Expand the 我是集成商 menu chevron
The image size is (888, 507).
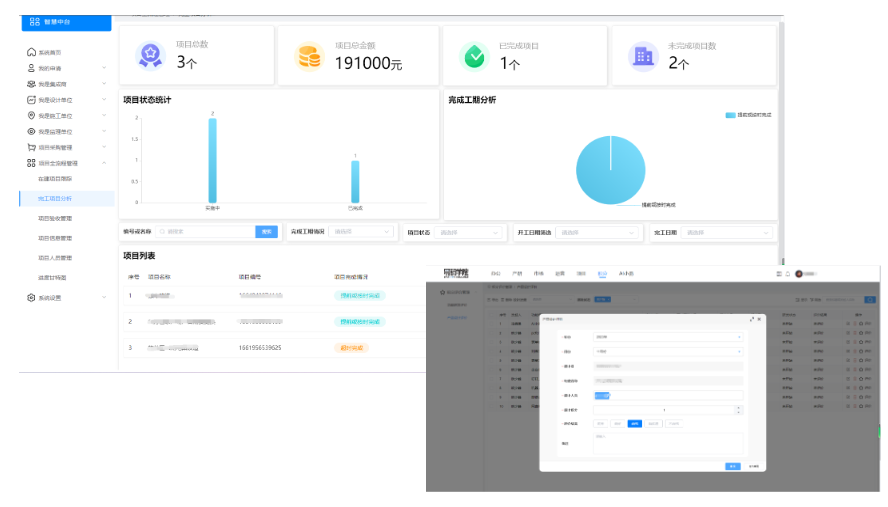104,84
